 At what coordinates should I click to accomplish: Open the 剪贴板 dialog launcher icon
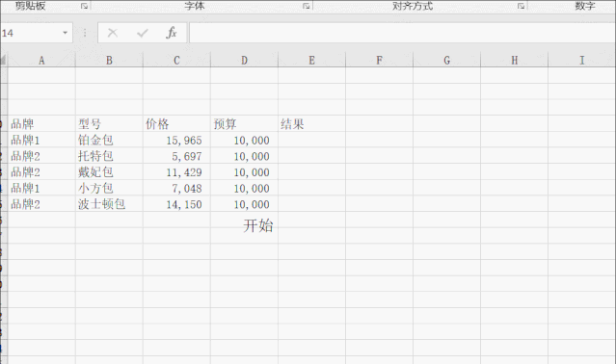tap(85, 6)
